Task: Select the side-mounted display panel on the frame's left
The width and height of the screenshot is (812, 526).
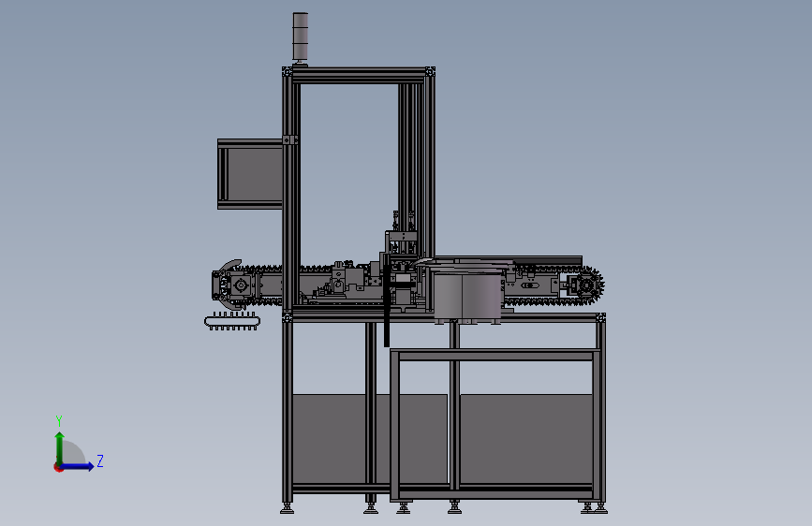Action: (250, 174)
